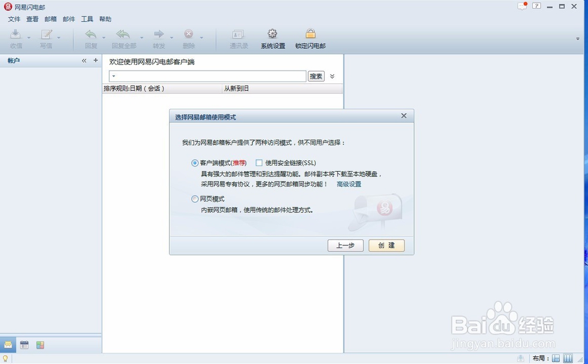Open the 高级设置 link
The image size is (588, 364).
click(349, 184)
